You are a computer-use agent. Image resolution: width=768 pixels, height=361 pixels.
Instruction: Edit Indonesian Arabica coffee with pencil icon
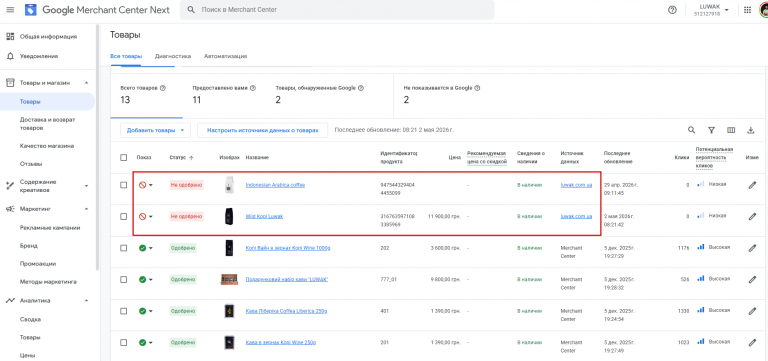click(x=752, y=185)
